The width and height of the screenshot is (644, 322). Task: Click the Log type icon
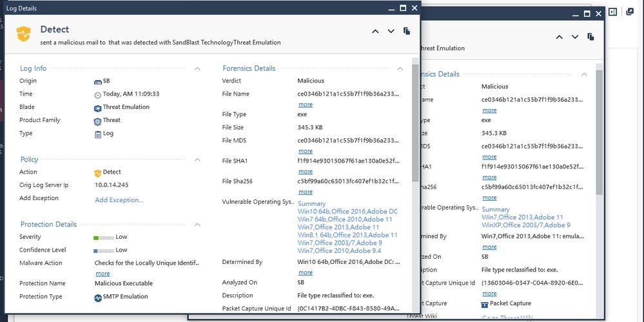point(98,134)
